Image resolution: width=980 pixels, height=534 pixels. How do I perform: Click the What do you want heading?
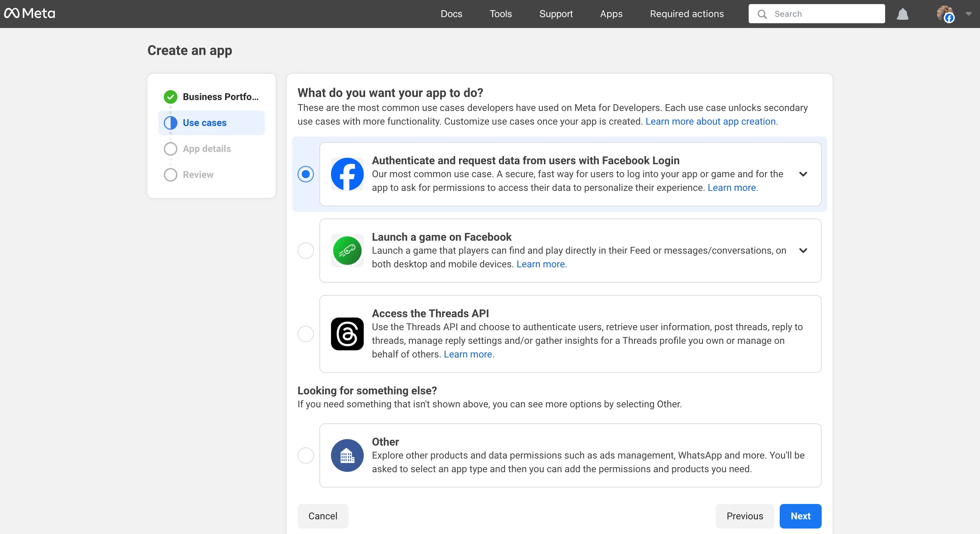(390, 93)
